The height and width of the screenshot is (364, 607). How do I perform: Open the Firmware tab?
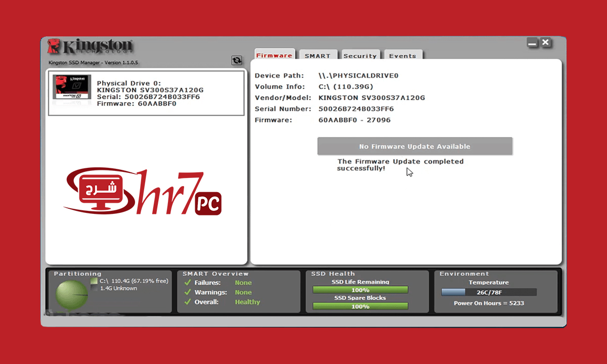pyautogui.click(x=274, y=55)
